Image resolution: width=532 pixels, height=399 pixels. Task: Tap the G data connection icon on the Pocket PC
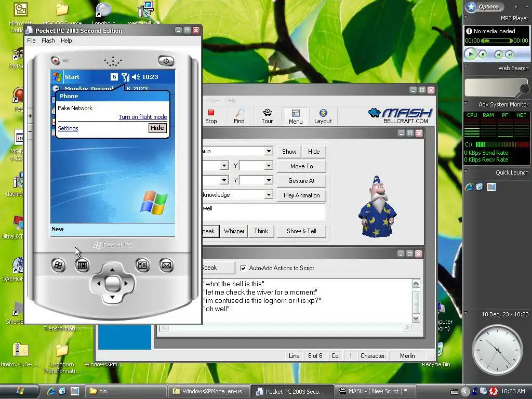(114, 77)
